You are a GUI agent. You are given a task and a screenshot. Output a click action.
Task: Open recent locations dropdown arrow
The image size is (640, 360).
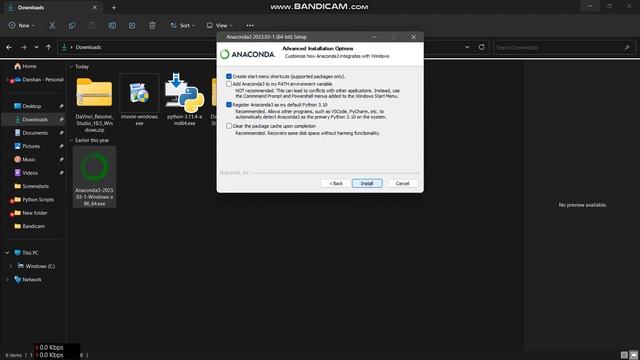pyautogui.click(x=36, y=47)
